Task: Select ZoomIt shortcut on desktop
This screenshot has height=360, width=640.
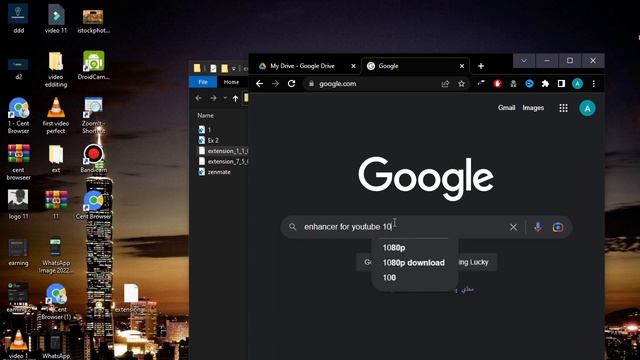Action: pos(93,116)
